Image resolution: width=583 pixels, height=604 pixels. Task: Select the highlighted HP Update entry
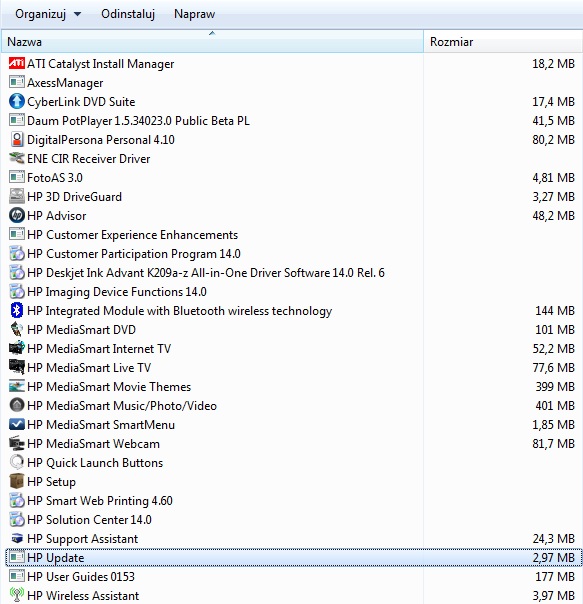tap(294, 557)
